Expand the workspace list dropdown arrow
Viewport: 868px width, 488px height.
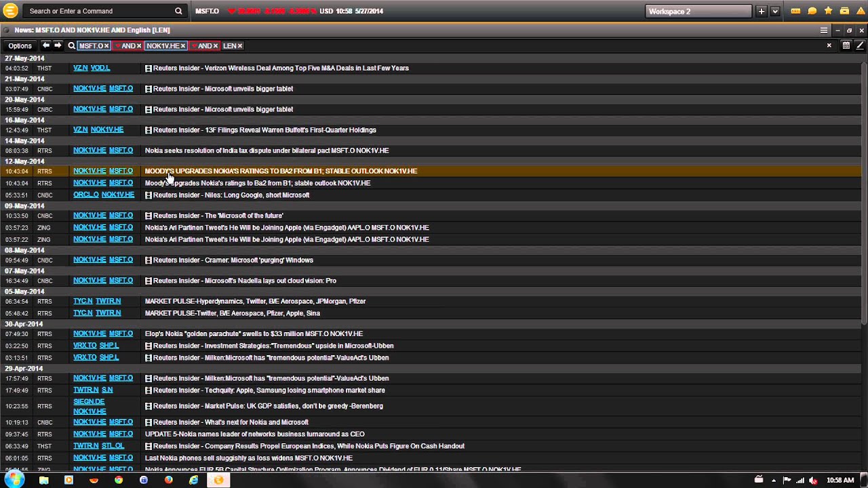pyautogui.click(x=775, y=11)
